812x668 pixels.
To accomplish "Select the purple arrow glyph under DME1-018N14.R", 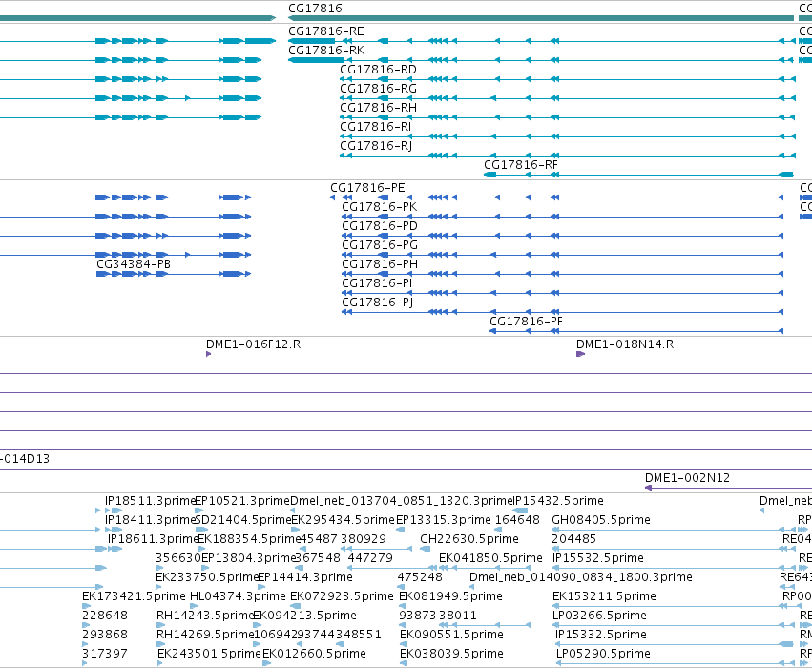I will (x=580, y=355).
